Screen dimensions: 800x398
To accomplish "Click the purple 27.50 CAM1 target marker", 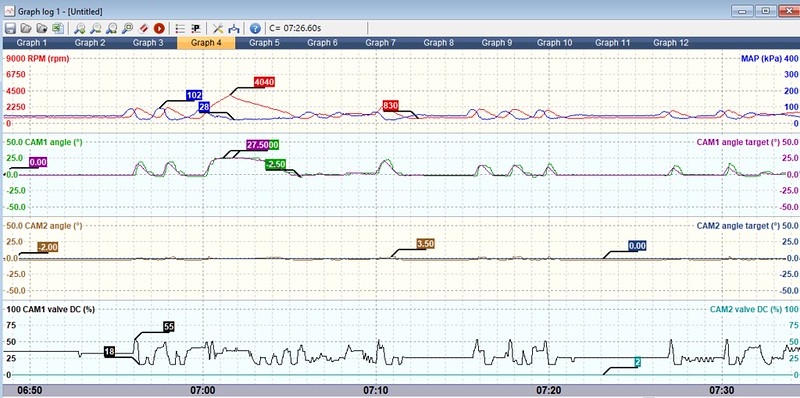I will (257, 145).
